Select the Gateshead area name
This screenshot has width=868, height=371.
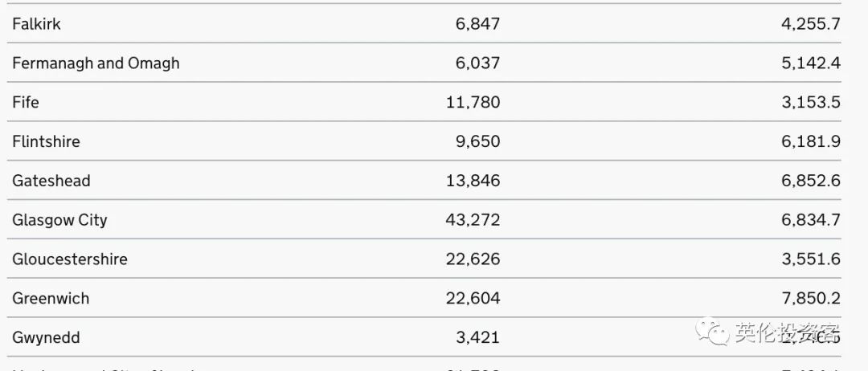pyautogui.click(x=51, y=181)
